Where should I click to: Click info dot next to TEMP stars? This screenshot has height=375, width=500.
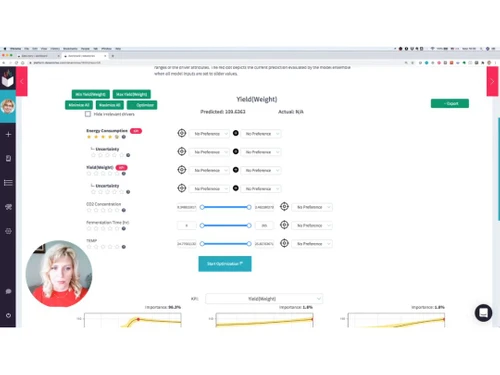(124, 247)
